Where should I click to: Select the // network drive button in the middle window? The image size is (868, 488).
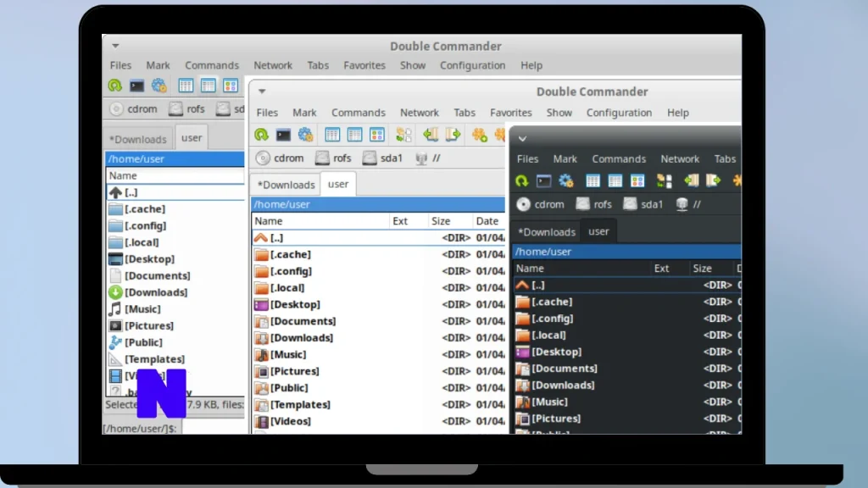(x=428, y=158)
